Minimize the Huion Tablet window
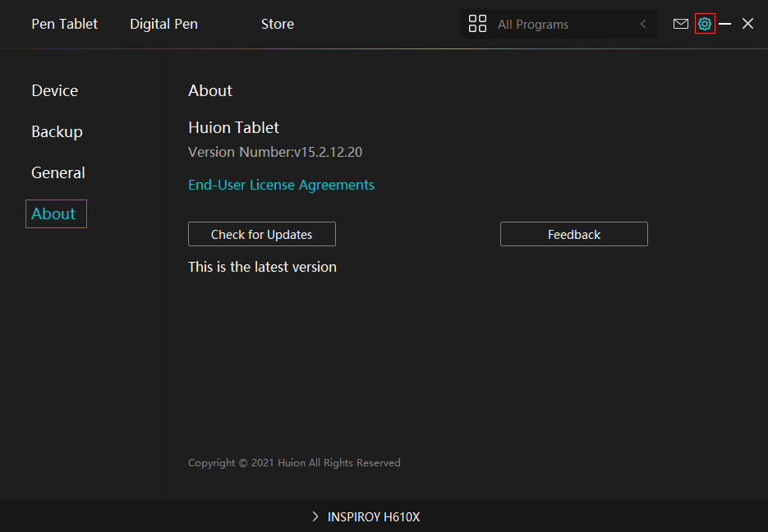The height and width of the screenshot is (532, 768). click(x=725, y=25)
